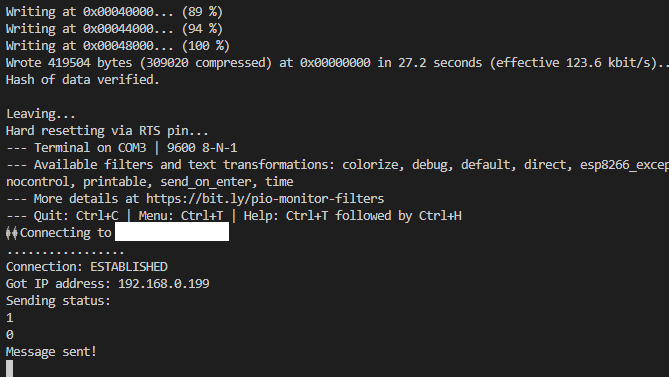Click the 9600 8-N-1 baud setting text
669x377 pixels.
tap(202, 148)
